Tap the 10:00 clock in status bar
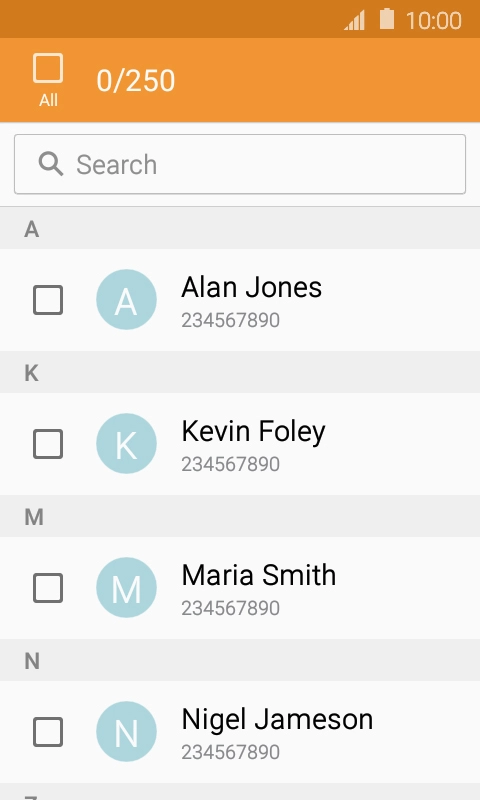Image resolution: width=480 pixels, height=800 pixels. point(434,21)
